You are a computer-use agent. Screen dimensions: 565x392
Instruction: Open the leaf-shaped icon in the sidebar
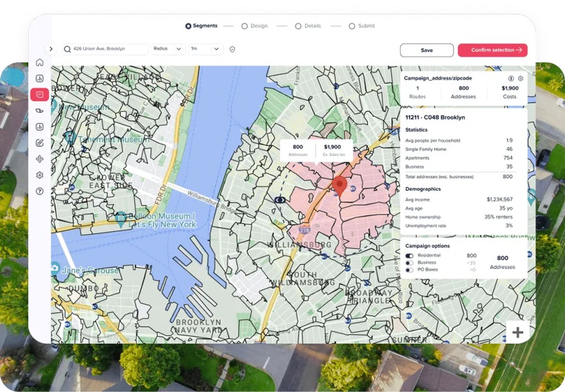click(40, 110)
